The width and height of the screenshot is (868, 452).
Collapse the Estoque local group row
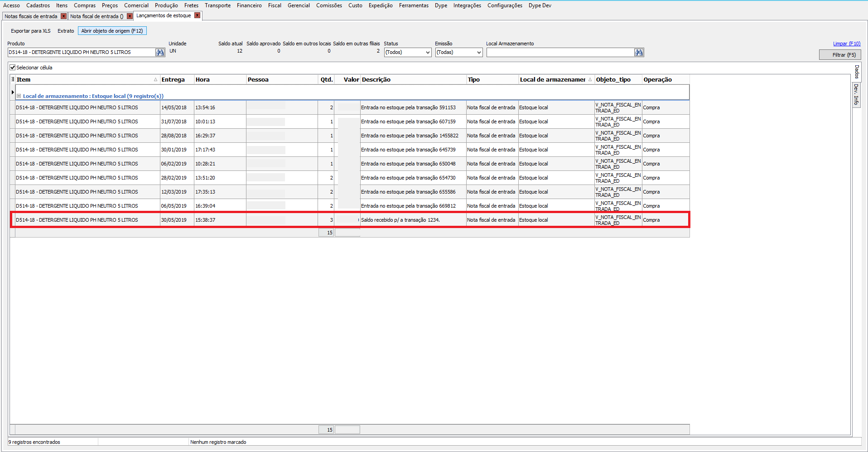click(19, 96)
